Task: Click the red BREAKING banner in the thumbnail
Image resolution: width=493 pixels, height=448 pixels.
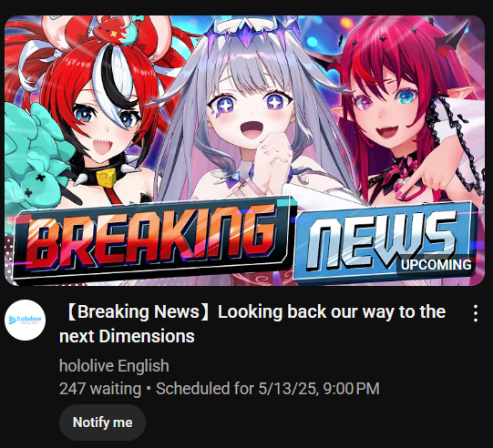Action: pyautogui.click(x=153, y=240)
